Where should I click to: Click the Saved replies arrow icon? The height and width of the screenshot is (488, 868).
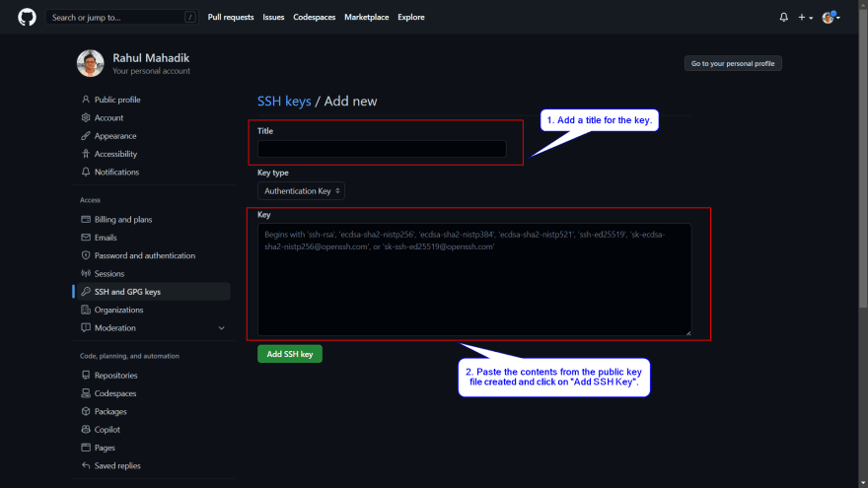[x=86, y=465]
